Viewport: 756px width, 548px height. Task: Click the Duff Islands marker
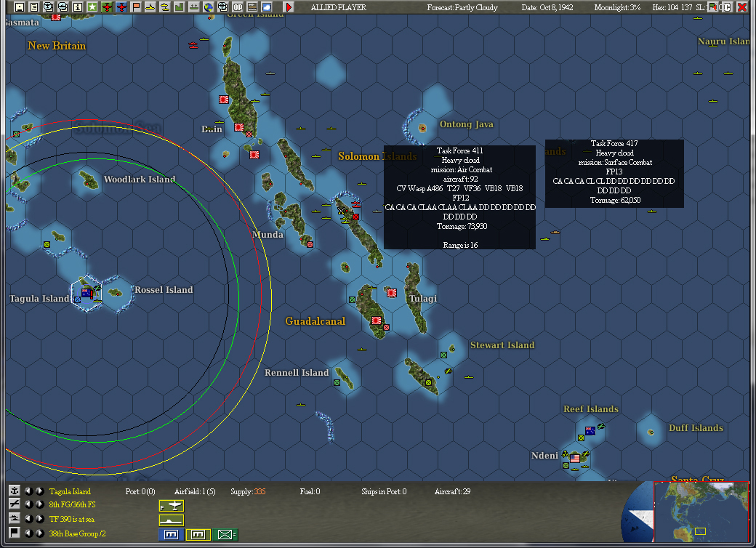[x=651, y=432]
